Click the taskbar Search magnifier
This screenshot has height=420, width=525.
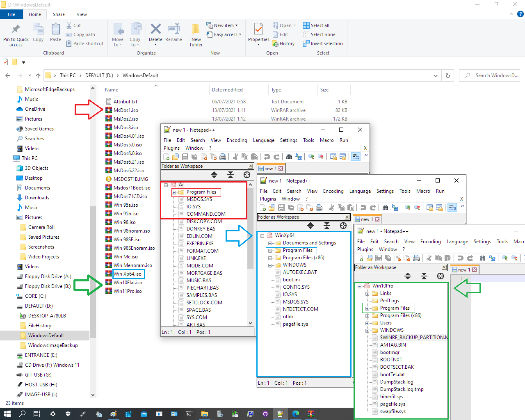coord(22,414)
